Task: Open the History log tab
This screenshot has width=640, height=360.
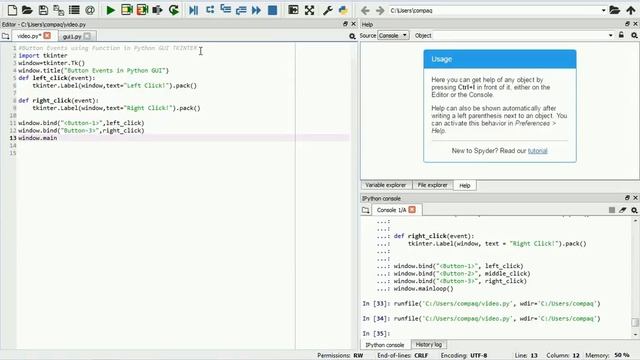Action: click(429, 344)
